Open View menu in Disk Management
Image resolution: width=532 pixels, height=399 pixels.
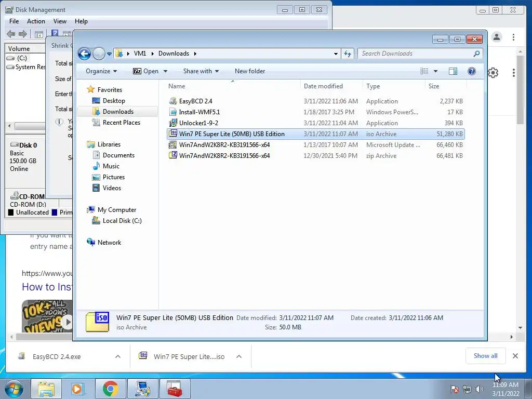[60, 21]
